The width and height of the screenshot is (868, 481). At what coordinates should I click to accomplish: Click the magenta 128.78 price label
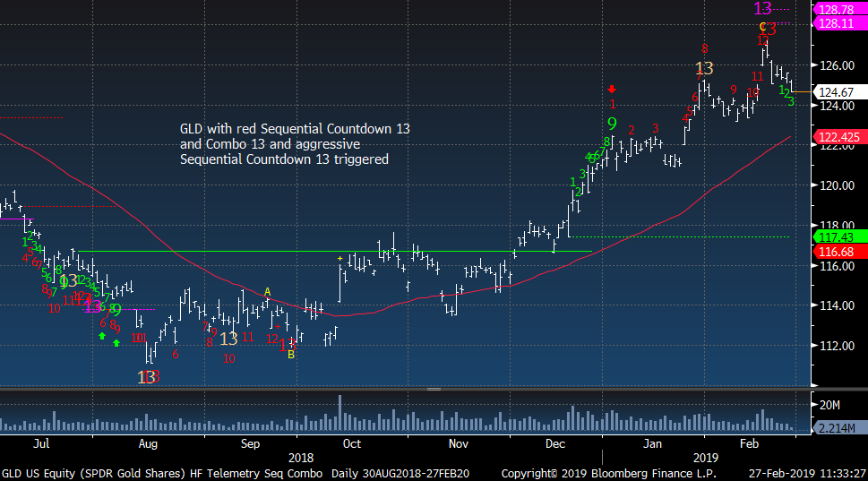[x=839, y=10]
